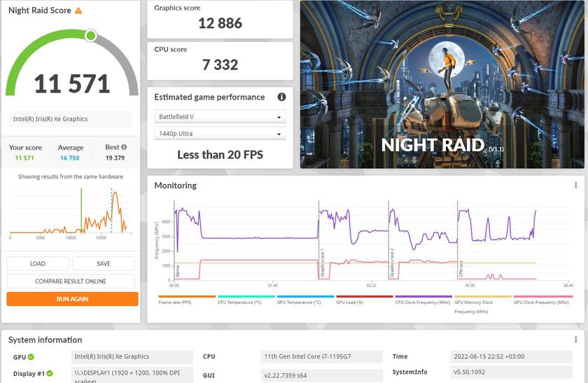Click the green marker on the score gauge
This screenshot has height=383, width=588.
coord(90,35)
